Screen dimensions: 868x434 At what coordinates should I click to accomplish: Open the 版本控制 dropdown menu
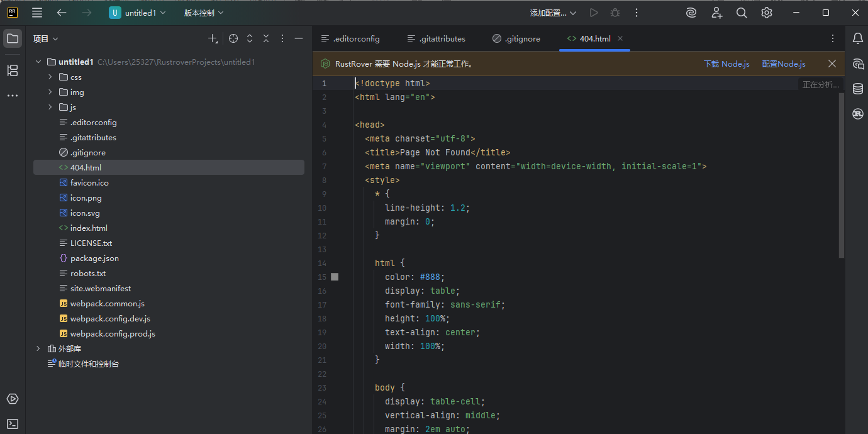click(x=203, y=13)
